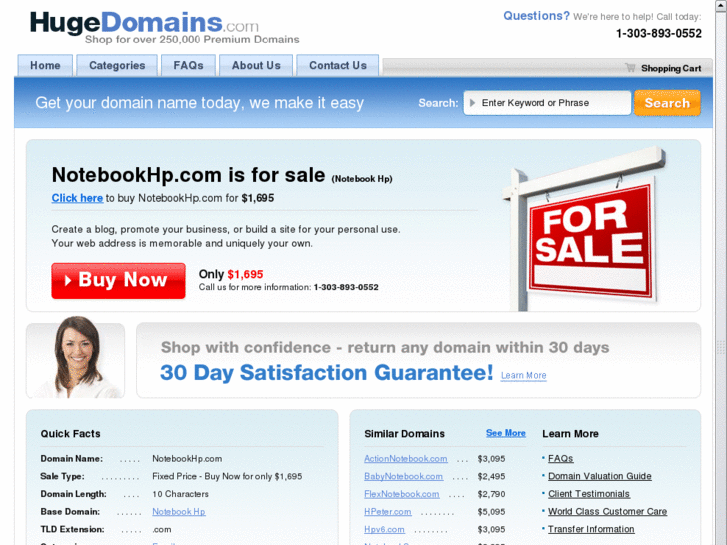Viewport: 727px width, 545px height.
Task: Click Learn More beside the Satisfaction Guarantee
Action: point(523,375)
